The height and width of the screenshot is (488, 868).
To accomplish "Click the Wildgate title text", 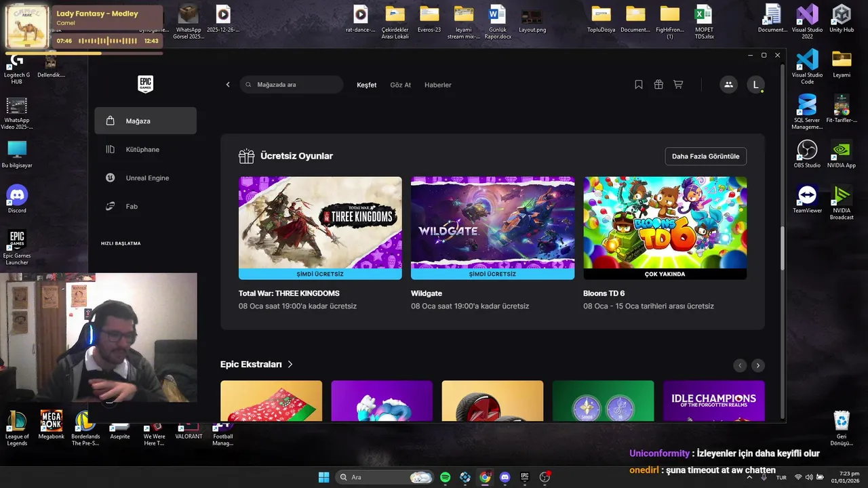I will (x=427, y=293).
